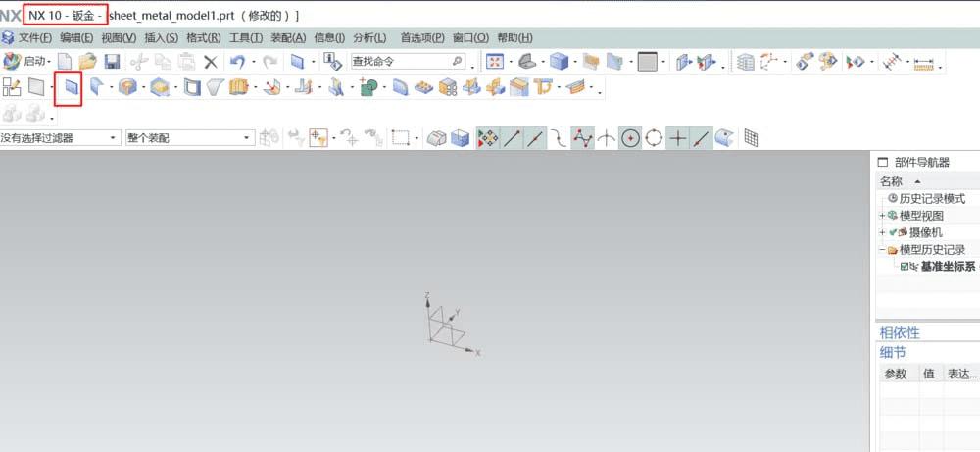Click the Delete X icon
Viewport: 980px width, 452px height.
(212, 61)
